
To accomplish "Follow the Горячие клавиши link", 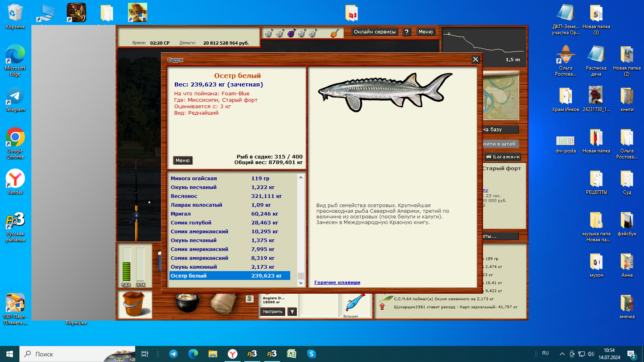I will point(337,282).
